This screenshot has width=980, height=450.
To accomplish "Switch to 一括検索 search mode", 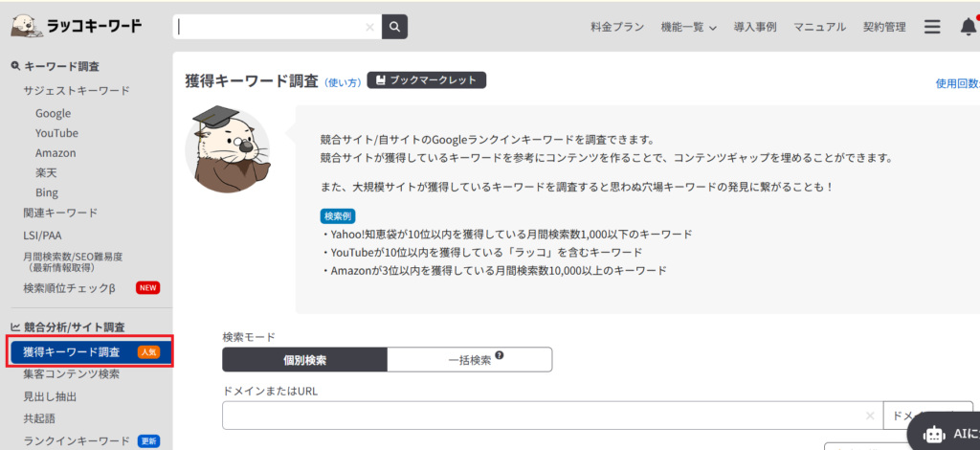I will [469, 360].
